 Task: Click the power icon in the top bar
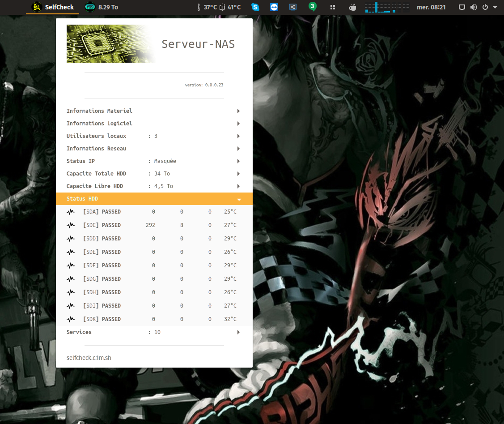click(x=485, y=7)
